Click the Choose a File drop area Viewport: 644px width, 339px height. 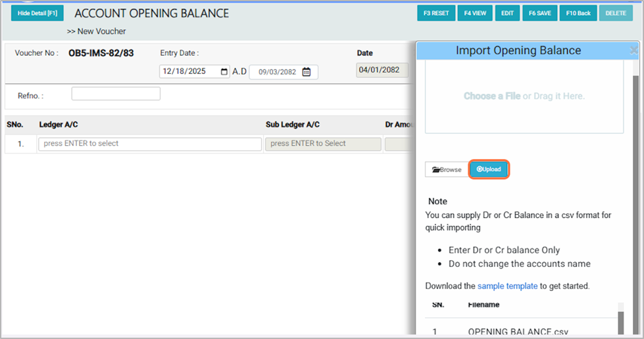pos(524,97)
